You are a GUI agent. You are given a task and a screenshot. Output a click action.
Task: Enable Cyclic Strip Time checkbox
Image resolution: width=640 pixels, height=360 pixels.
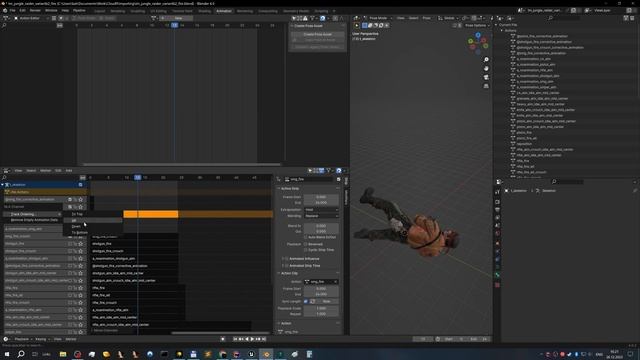[305, 250]
